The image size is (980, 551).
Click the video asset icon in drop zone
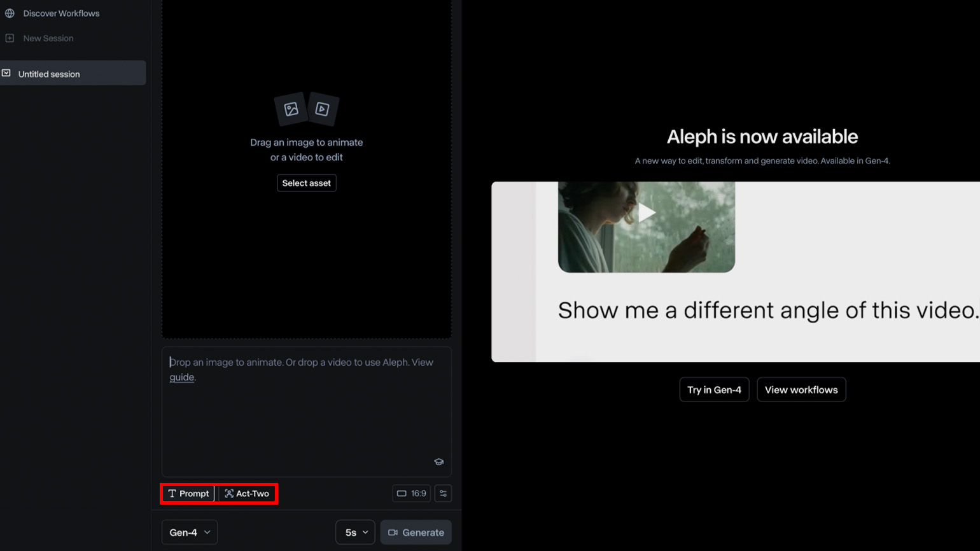(323, 109)
